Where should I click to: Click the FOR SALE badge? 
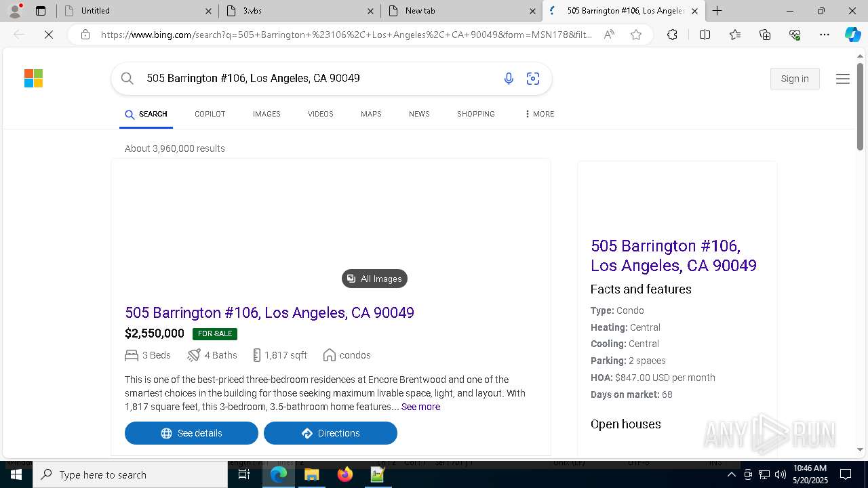point(215,333)
